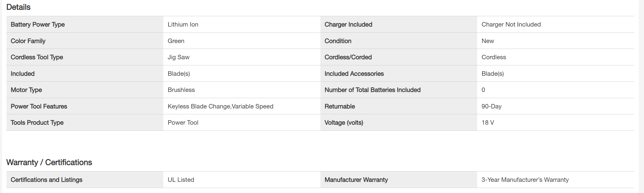Viewport: 644px width, 193px height.
Task: Click the Lithium Ion value
Action: point(183,24)
